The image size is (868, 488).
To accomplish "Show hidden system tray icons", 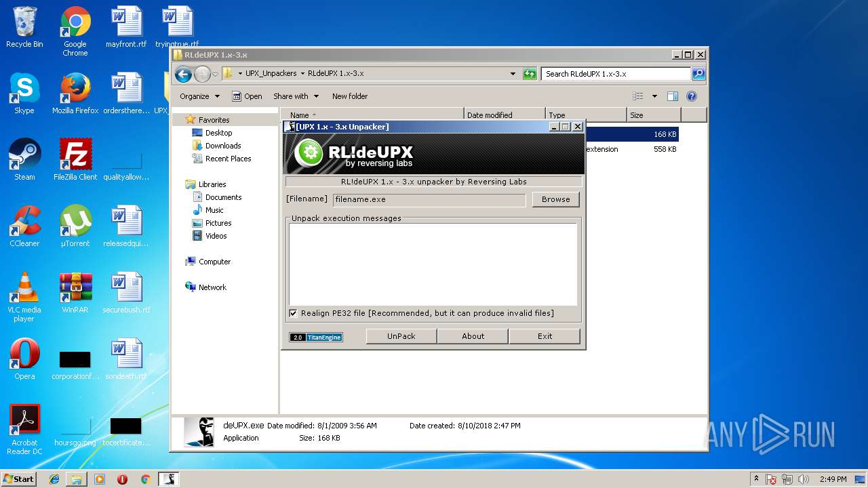I will pos(756,479).
